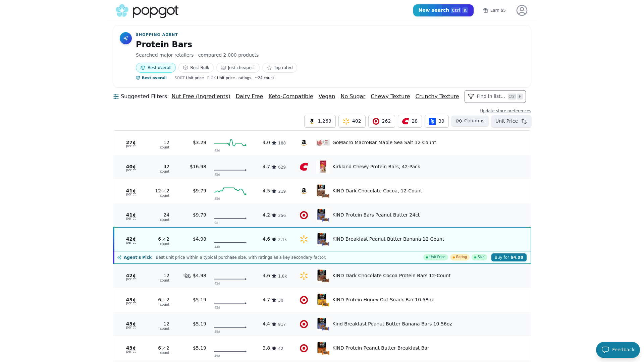Click the popgot flower logo
This screenshot has width=644, height=362.
122,11
